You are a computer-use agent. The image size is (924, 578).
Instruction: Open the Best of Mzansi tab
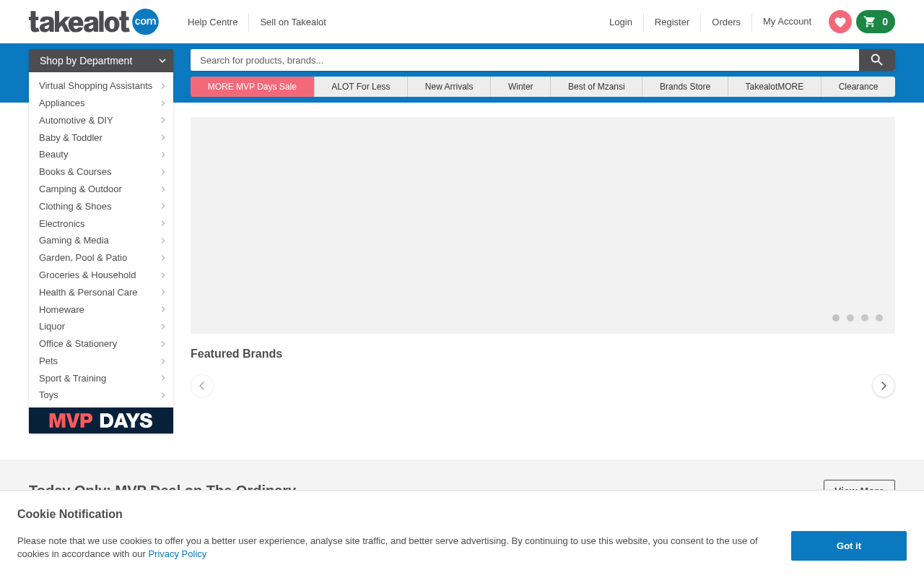596,87
